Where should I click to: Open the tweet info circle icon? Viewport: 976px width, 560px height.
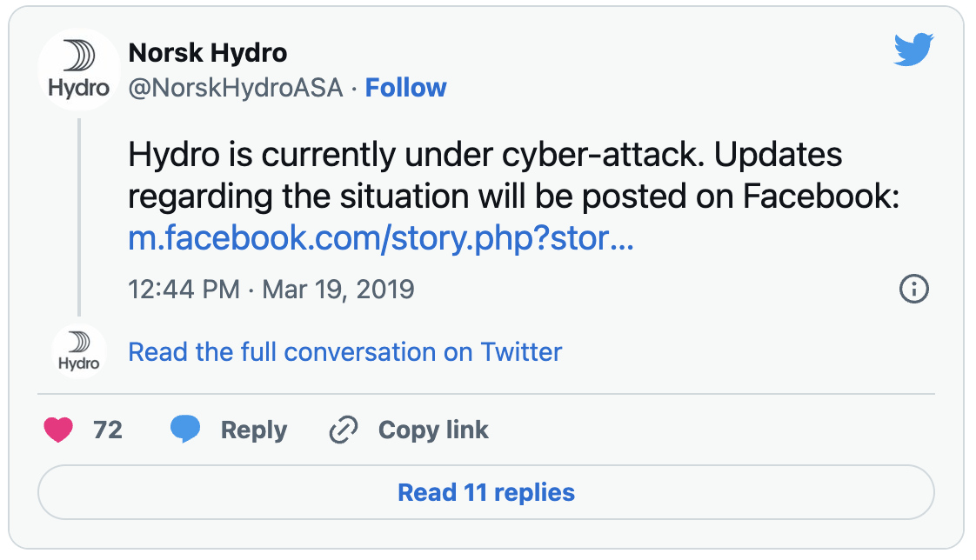coord(913,289)
